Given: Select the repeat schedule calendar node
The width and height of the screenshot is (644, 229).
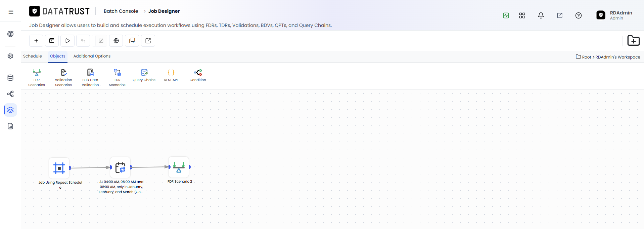Looking at the screenshot, I should pyautogui.click(x=120, y=167).
